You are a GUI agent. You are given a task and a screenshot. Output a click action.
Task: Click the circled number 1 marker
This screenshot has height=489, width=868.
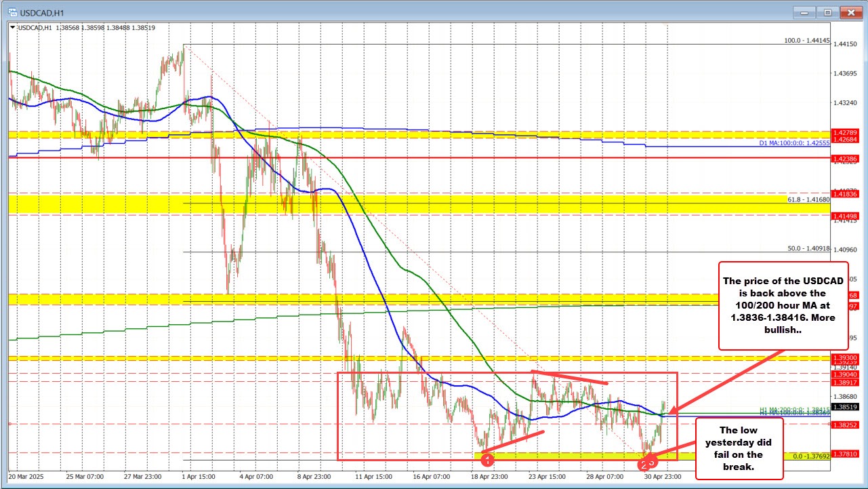coord(487,459)
